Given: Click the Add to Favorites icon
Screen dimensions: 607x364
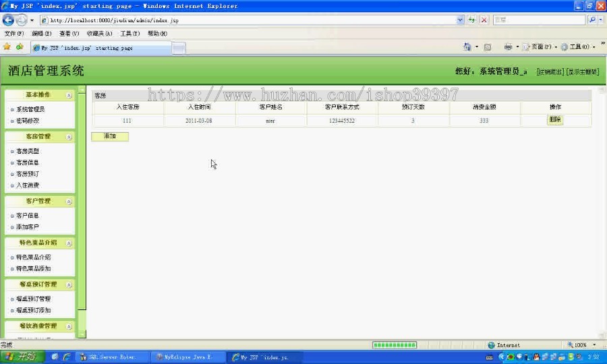Looking at the screenshot, I should pos(20,47).
